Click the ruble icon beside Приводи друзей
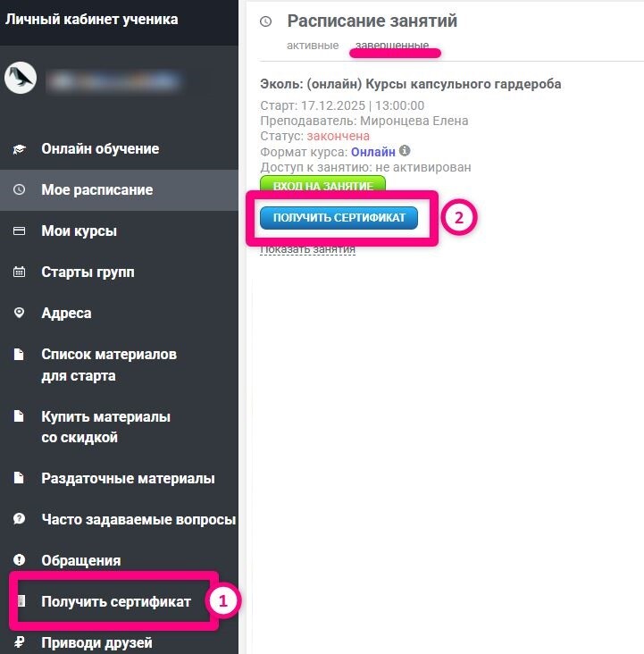644x654 pixels. point(19,642)
